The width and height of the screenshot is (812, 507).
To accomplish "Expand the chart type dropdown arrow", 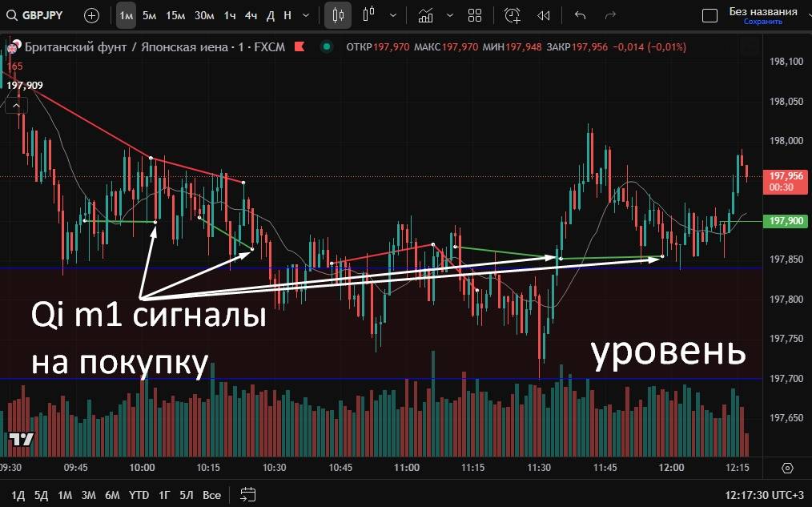I will pyautogui.click(x=393, y=15).
